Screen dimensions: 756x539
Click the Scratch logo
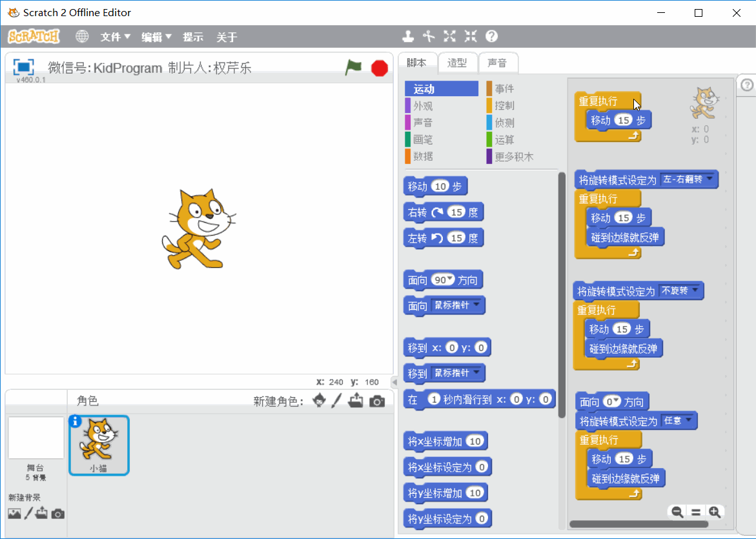click(x=34, y=36)
